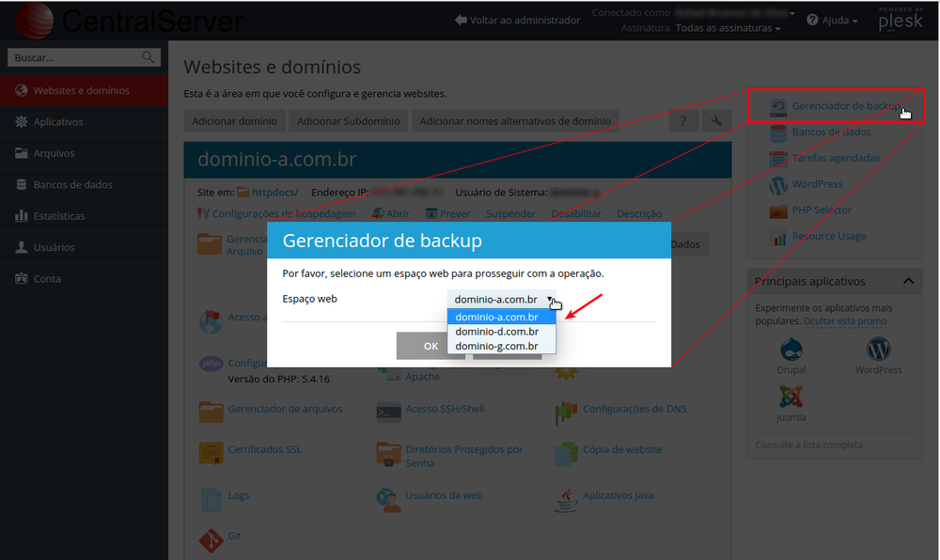Open the WordPress icon in right sidebar
Screen dimensions: 940x560
pyautogui.click(x=778, y=184)
